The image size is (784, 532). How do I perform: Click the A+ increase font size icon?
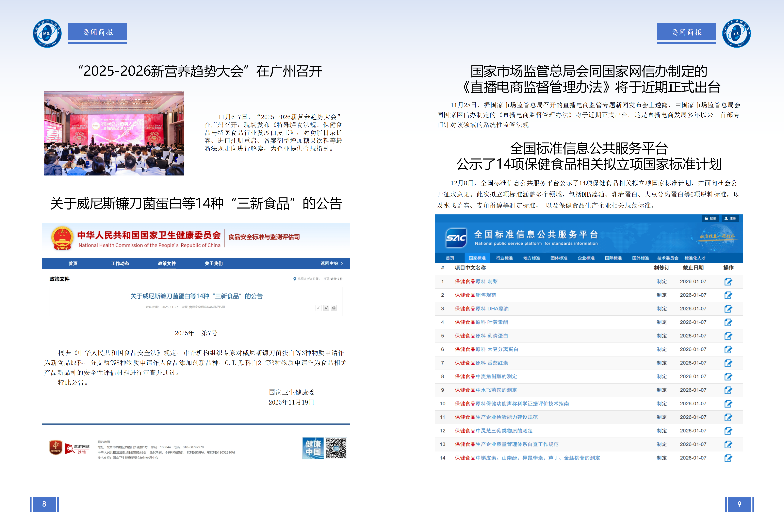[326, 308]
